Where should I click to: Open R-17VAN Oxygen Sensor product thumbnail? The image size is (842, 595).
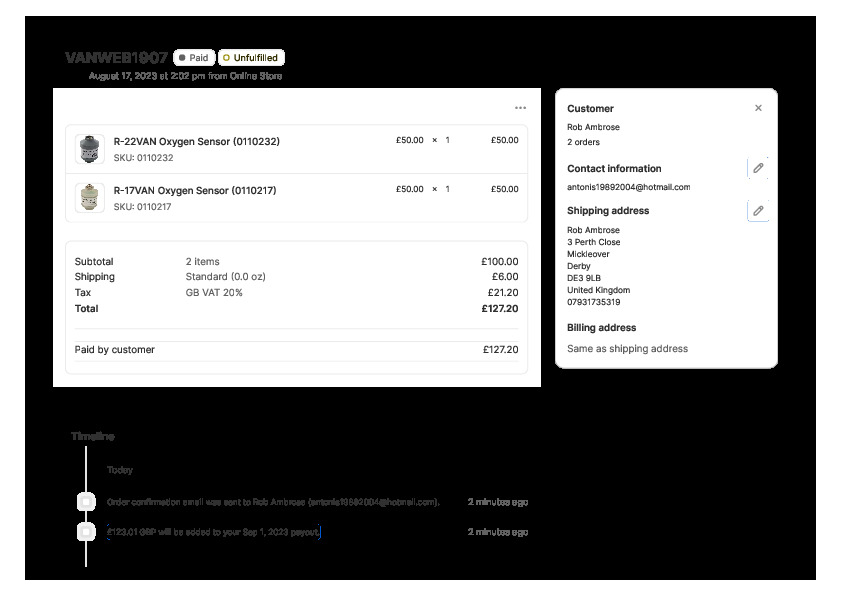[90, 198]
